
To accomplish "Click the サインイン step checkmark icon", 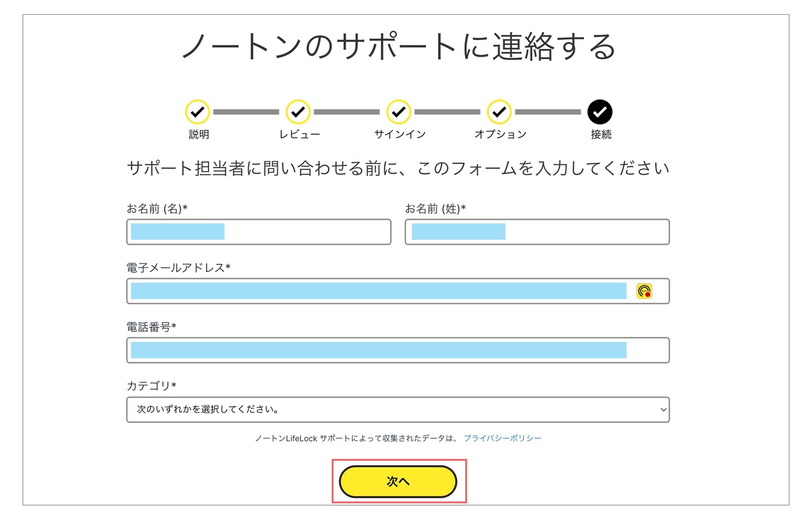I will pyautogui.click(x=399, y=112).
